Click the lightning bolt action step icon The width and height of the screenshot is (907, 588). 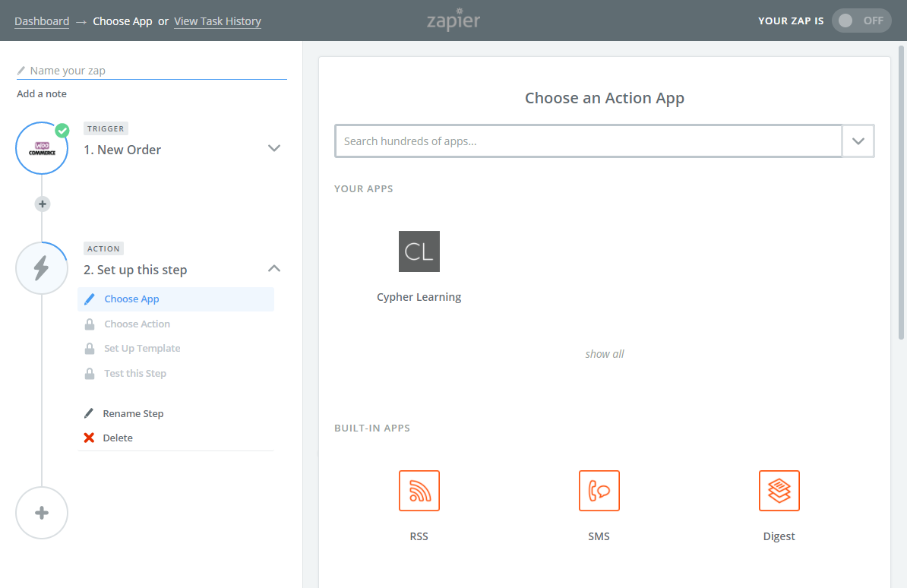pyautogui.click(x=42, y=268)
